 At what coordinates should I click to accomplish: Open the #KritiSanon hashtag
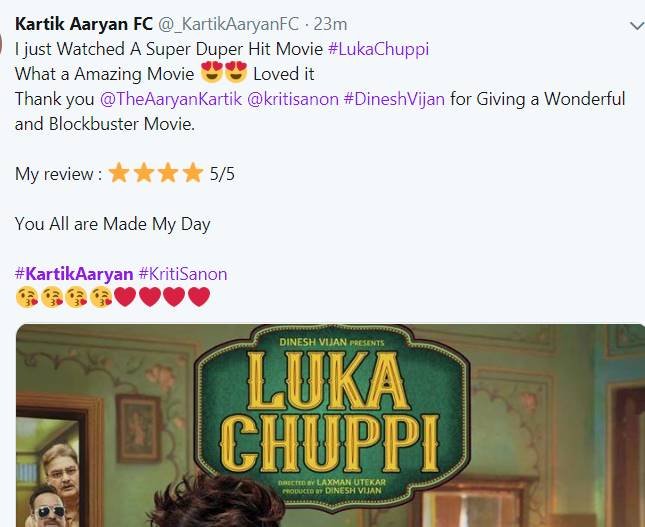[183, 274]
